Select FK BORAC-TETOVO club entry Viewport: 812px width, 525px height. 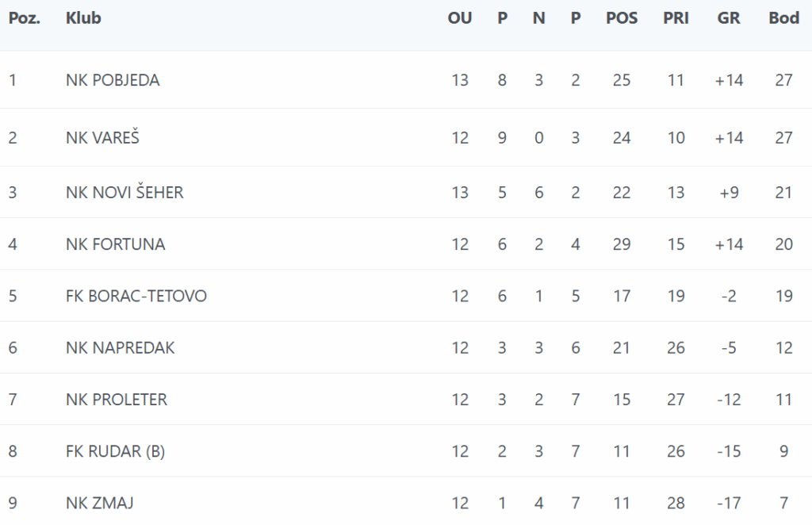[x=136, y=296]
